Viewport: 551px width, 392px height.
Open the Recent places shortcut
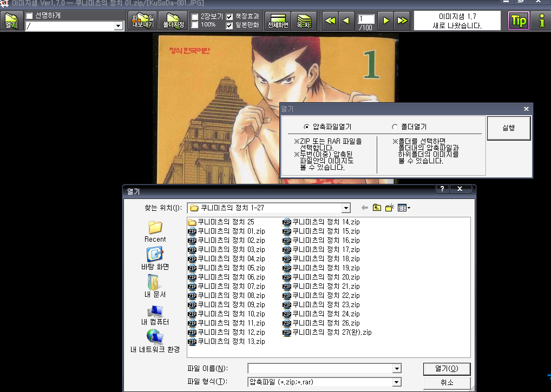[155, 231]
